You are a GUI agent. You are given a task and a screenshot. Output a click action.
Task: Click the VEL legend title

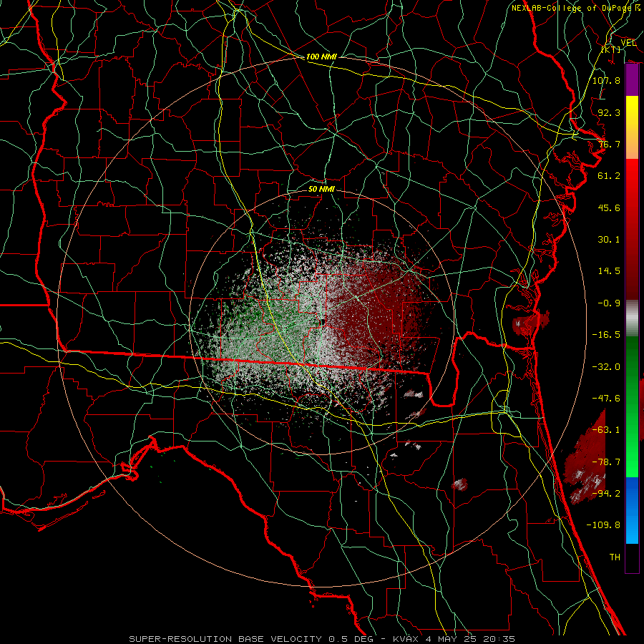[x=628, y=43]
